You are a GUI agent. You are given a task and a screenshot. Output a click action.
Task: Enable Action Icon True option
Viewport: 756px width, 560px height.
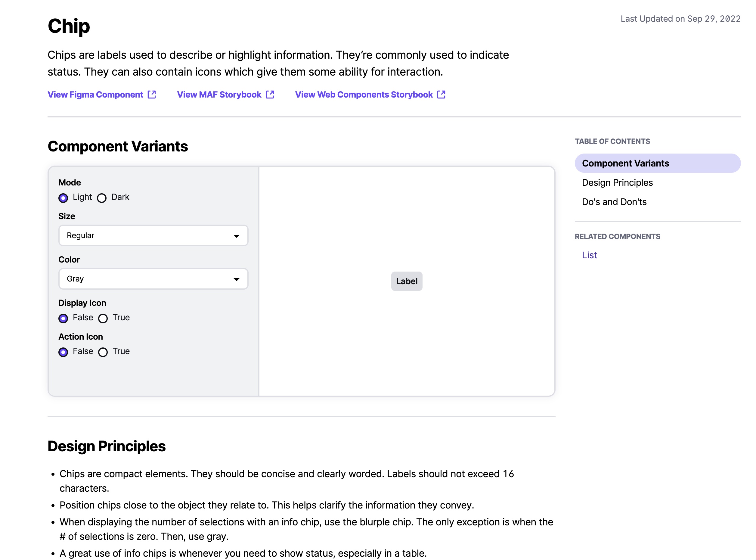[103, 352]
